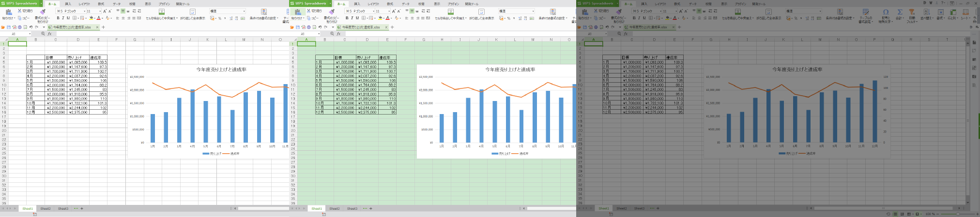Open the 記号と特殊文字 omega symbol tool
980x217 pixels.
pos(886,12)
